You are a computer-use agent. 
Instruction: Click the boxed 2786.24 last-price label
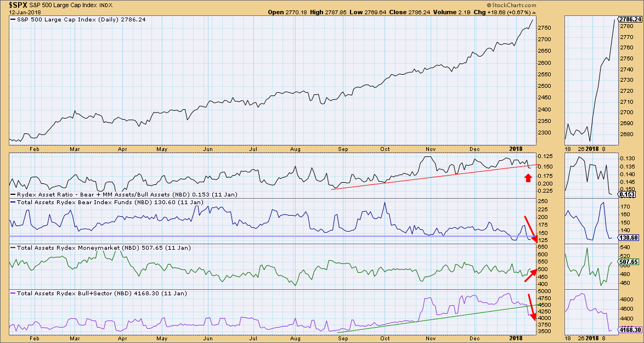pyautogui.click(x=630, y=19)
